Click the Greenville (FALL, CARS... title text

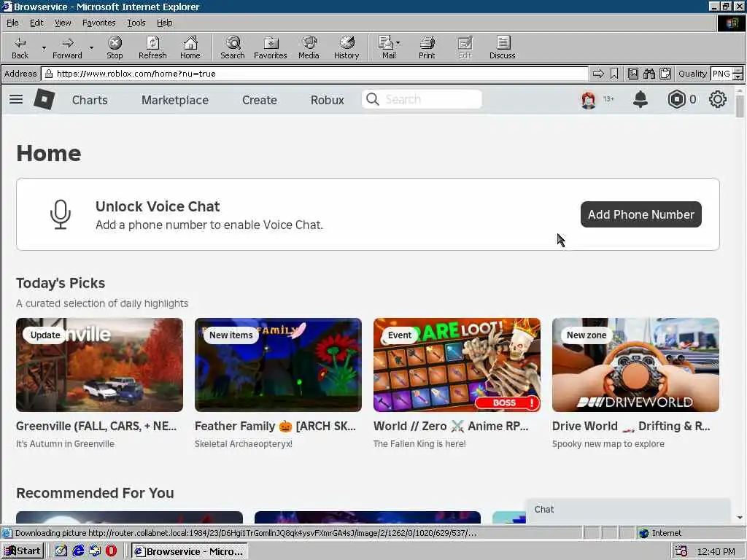pyautogui.click(x=96, y=426)
